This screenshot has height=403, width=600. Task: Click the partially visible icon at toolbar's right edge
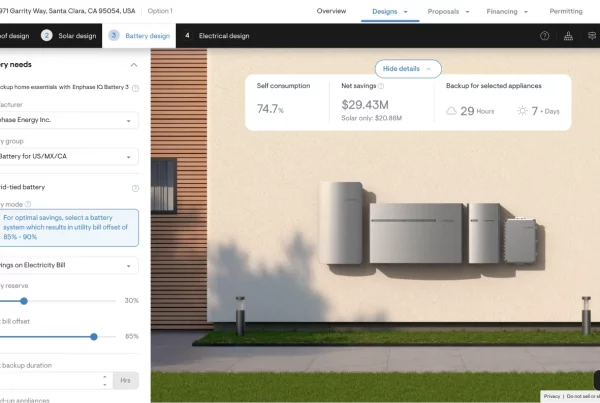(x=593, y=36)
